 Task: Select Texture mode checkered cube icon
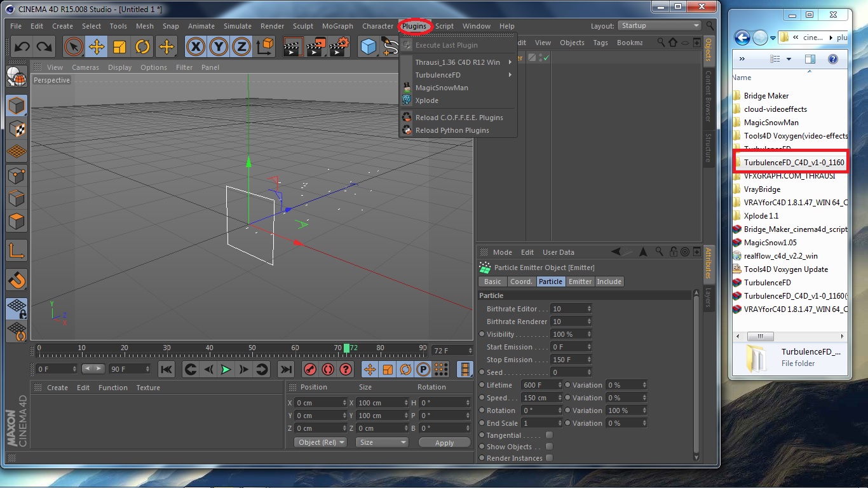17,129
